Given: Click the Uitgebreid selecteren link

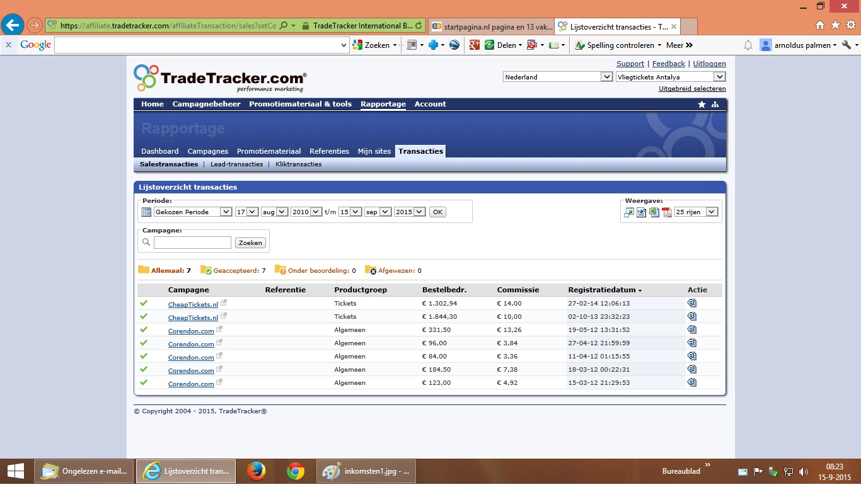Looking at the screenshot, I should [692, 89].
